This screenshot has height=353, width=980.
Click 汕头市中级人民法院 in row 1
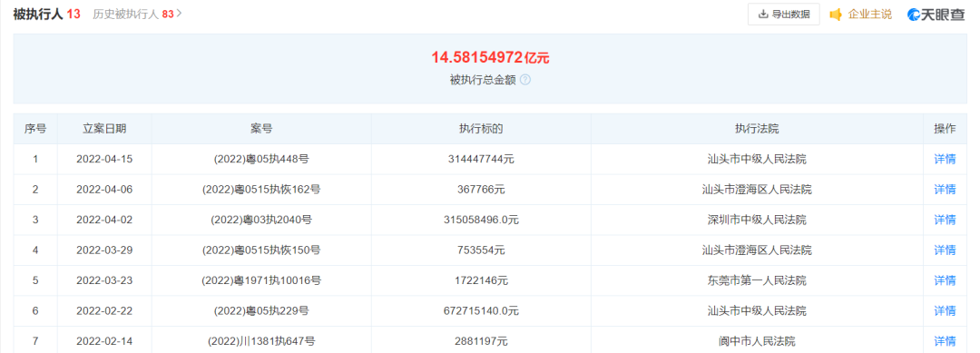click(x=757, y=160)
